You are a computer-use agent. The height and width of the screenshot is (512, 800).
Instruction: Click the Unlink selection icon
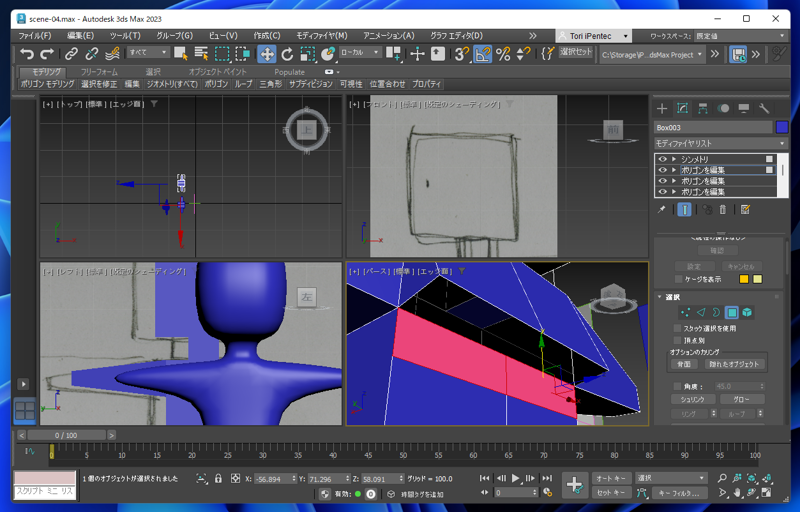click(91, 54)
